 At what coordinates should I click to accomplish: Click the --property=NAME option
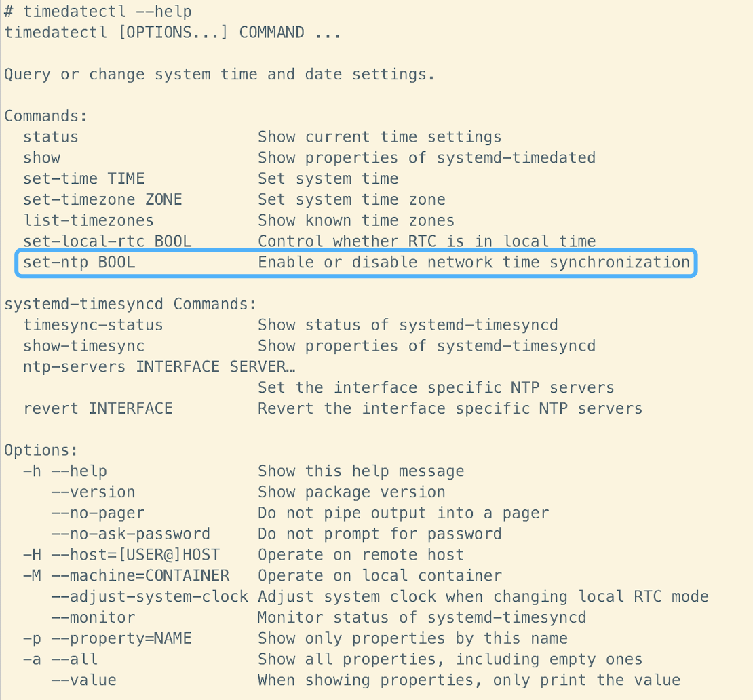tap(121, 639)
